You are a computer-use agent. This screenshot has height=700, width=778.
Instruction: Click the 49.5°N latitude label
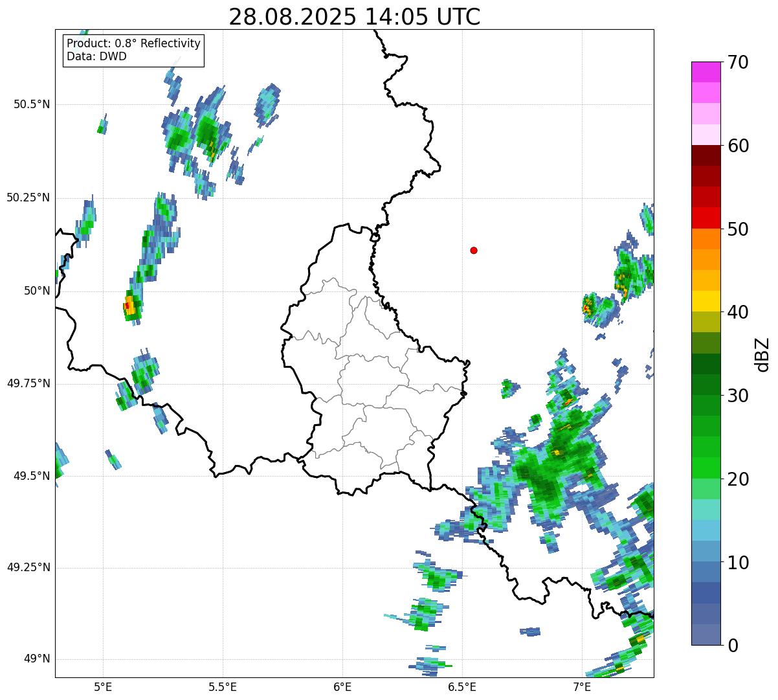32,476
